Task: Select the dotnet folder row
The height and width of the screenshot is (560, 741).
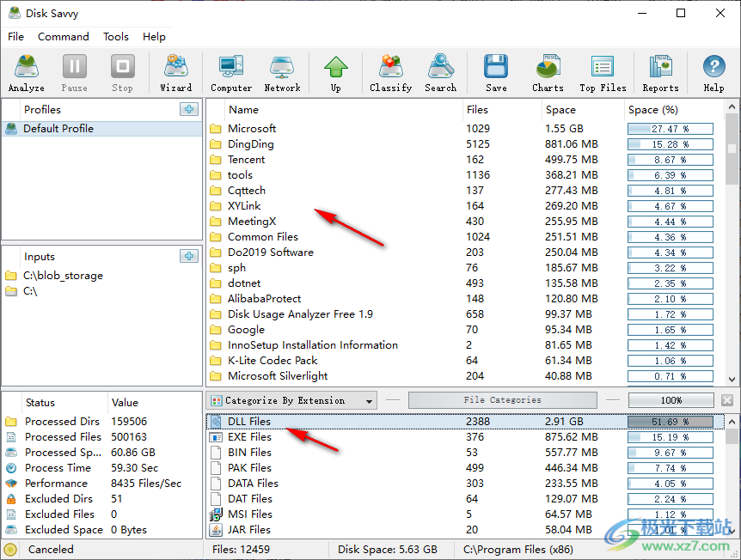Action: tap(465, 283)
